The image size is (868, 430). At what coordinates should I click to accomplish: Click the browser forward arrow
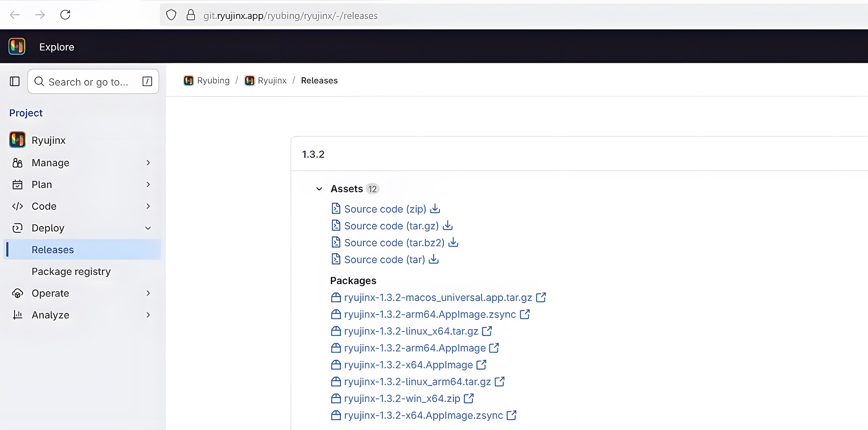pyautogui.click(x=40, y=15)
